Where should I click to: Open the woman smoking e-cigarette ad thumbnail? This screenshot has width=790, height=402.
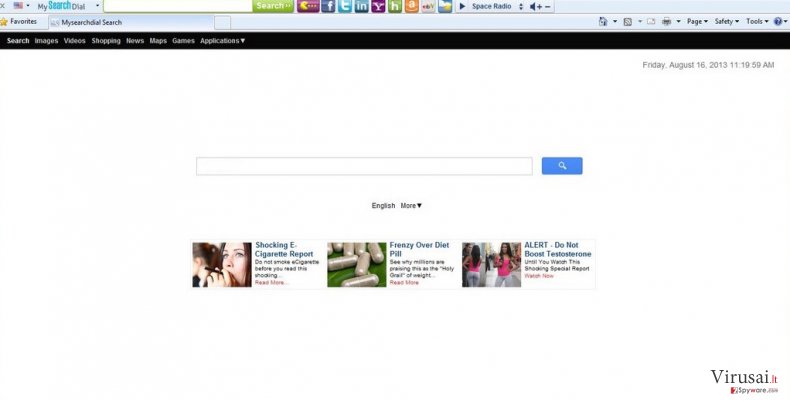[222, 264]
